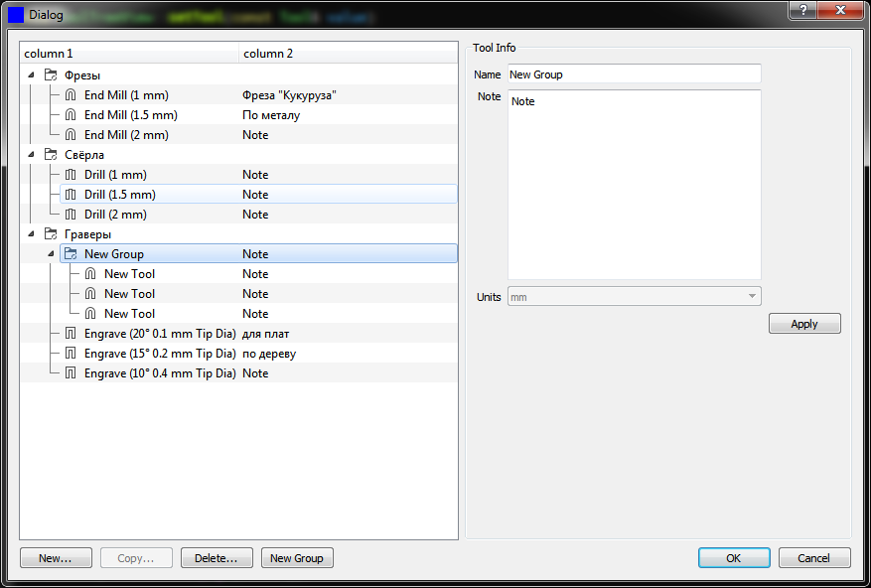
Task: Click the end mill icon for End Mill (2 mm)
Action: pyautogui.click(x=71, y=134)
